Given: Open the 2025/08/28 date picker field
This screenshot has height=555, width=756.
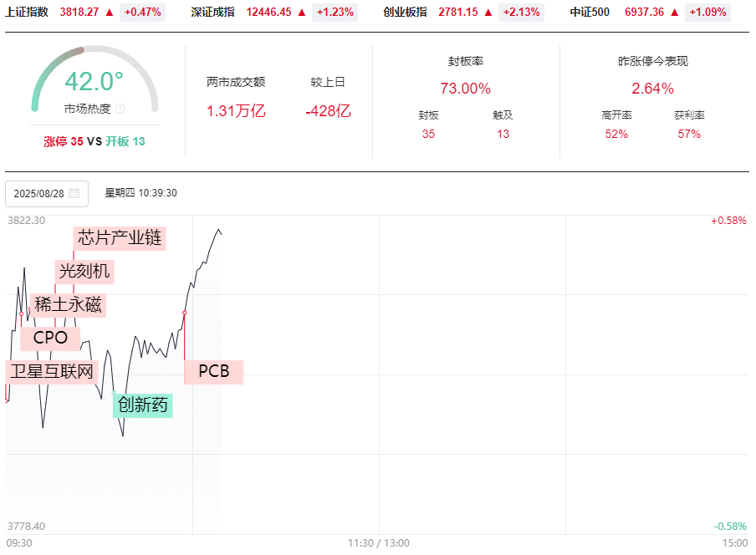Looking at the screenshot, I should pos(46,193).
